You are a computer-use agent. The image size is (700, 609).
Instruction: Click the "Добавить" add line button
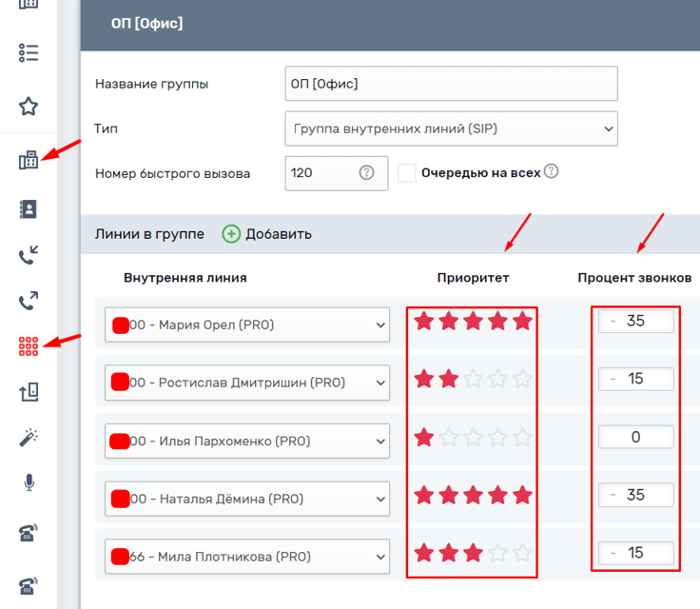tap(267, 234)
